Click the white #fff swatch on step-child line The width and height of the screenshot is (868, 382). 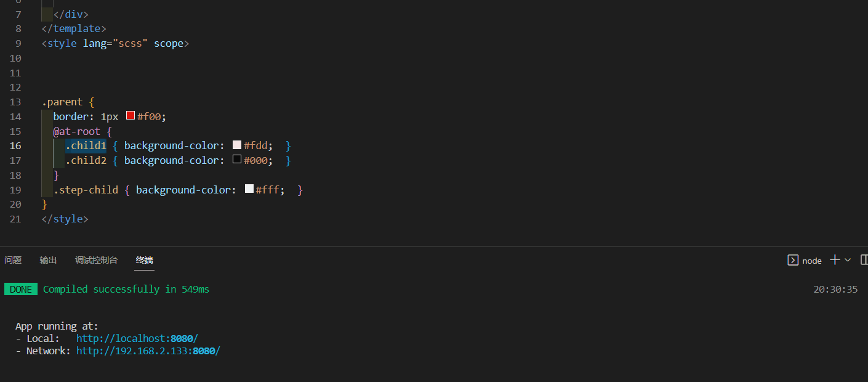click(249, 189)
